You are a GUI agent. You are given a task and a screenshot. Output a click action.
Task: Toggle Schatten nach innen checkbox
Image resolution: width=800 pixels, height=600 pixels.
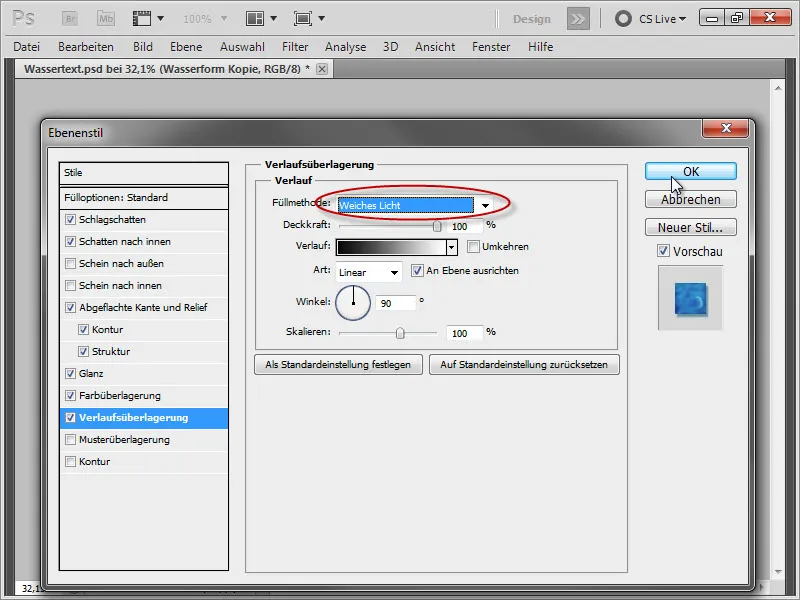70,242
